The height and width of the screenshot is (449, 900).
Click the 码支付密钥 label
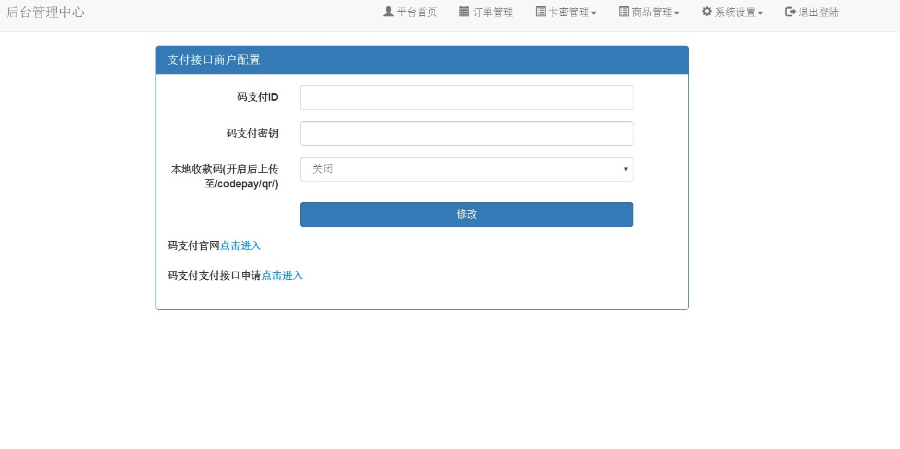253,133
